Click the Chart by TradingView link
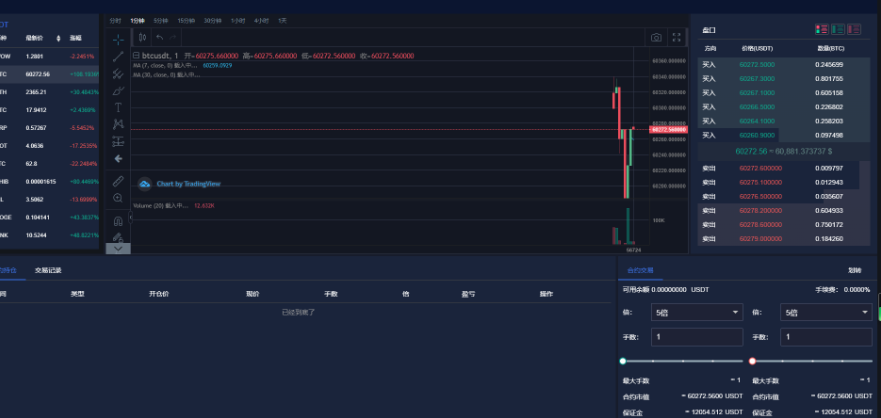Image resolution: width=881 pixels, height=418 pixels. pyautogui.click(x=187, y=184)
